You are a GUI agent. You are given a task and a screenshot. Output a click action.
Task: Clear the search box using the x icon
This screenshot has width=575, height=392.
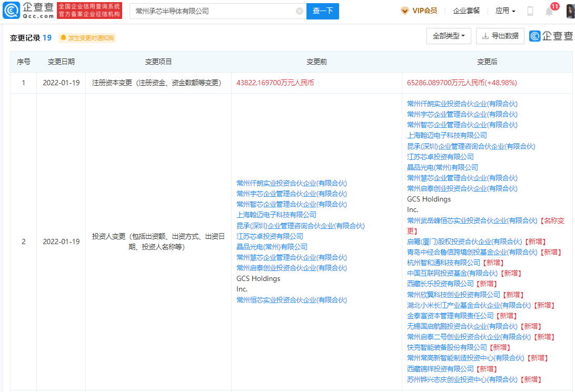[300, 11]
